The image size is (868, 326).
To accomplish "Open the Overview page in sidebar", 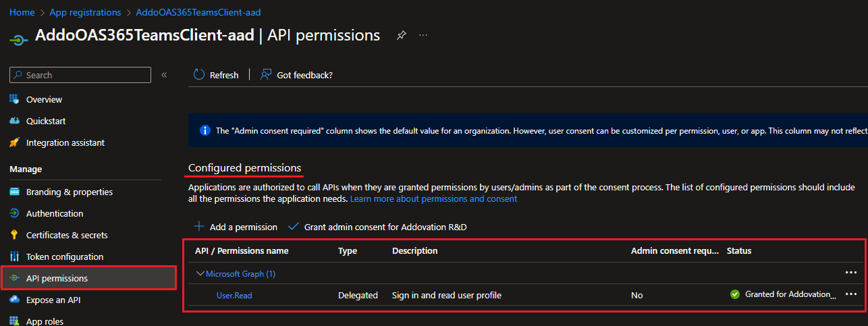I will 44,99.
